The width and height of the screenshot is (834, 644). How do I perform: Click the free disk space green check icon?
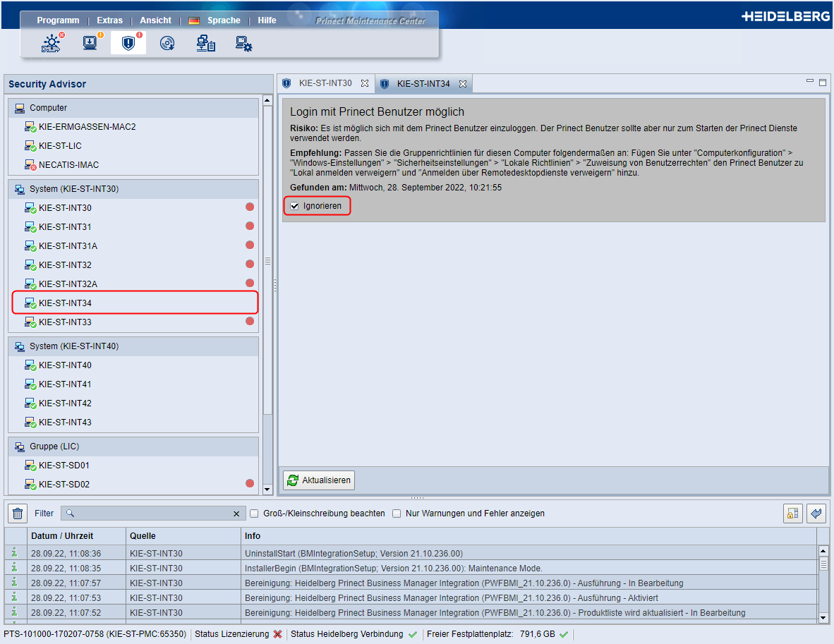[564, 634]
